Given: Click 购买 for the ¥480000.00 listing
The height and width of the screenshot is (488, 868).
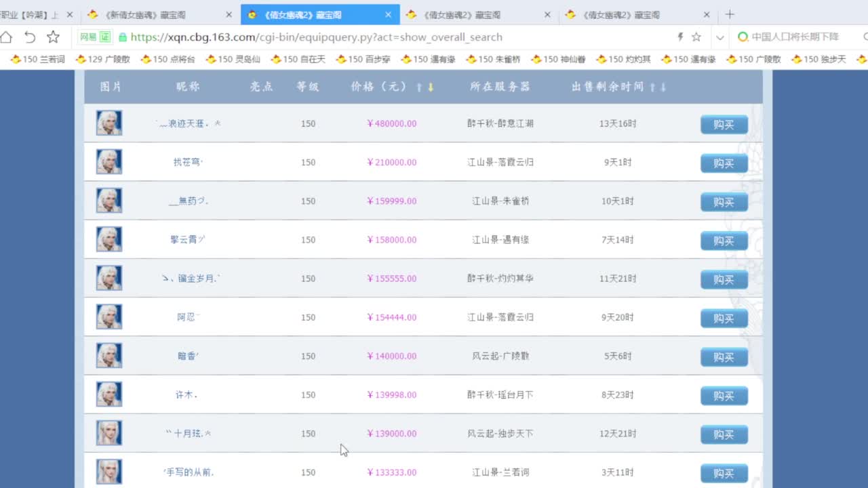Looking at the screenshot, I should 724,125.
